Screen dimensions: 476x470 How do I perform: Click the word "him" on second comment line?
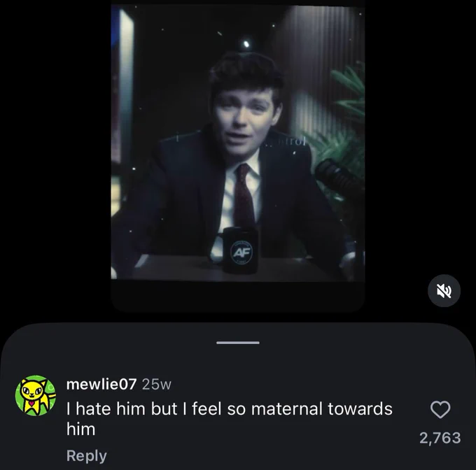pyautogui.click(x=80, y=429)
